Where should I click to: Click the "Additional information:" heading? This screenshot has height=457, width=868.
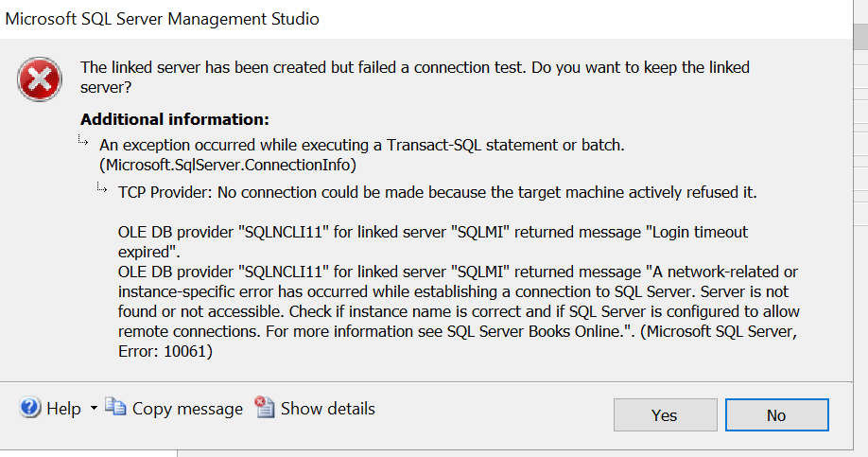pos(175,119)
